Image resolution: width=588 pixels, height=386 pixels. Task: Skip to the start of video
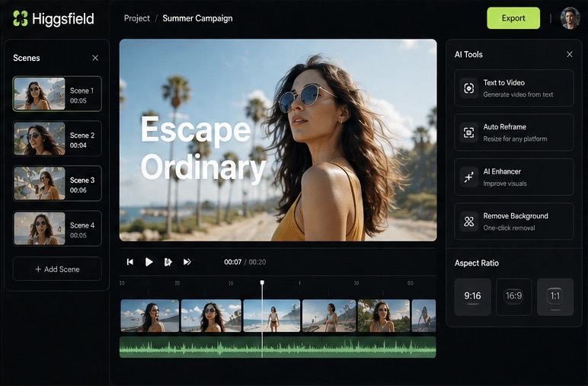pyautogui.click(x=130, y=262)
